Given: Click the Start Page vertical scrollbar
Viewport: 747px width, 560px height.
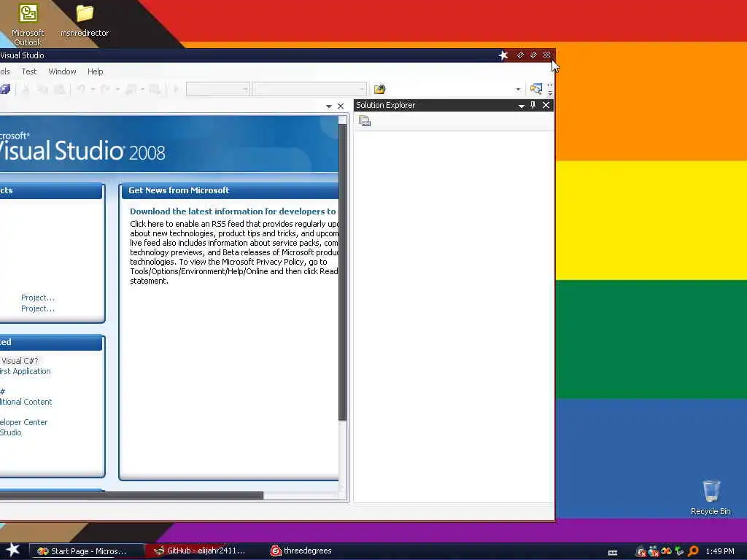Looking at the screenshot, I should click(x=343, y=271).
